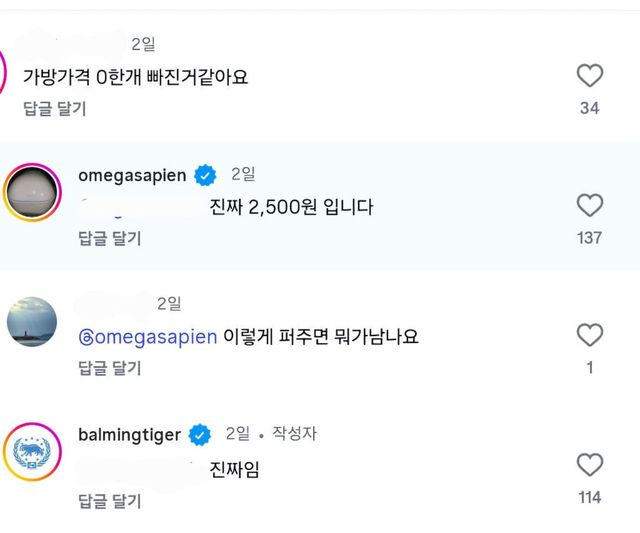
Task: Reply to balmingtiger's 진짜임 comment
Action: click(110, 501)
